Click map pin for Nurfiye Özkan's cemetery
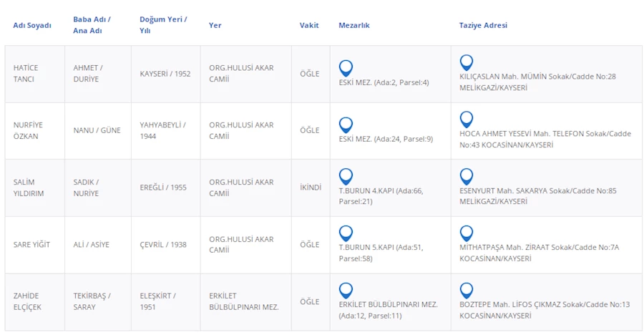This screenshot has width=644, height=335. pos(346,125)
